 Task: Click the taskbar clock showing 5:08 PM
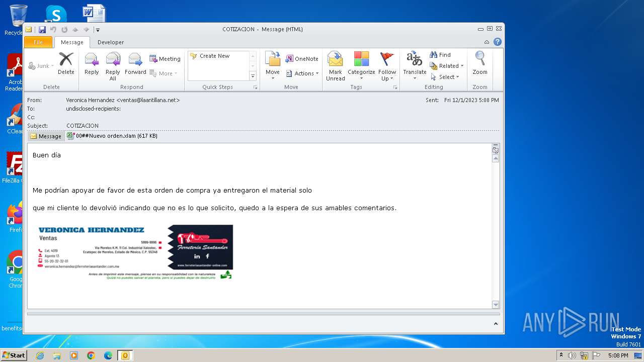click(618, 355)
